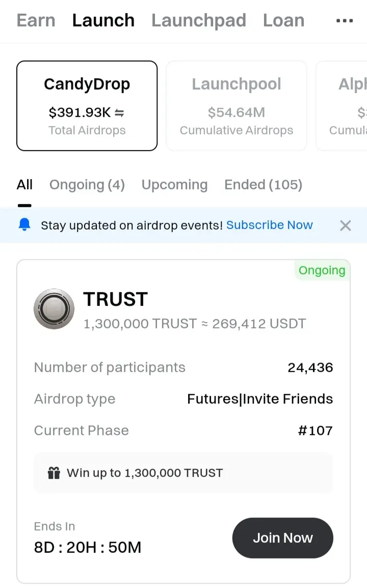This screenshot has height=588, width=367.
Task: Click the Subscribe Now link
Action: click(x=269, y=225)
